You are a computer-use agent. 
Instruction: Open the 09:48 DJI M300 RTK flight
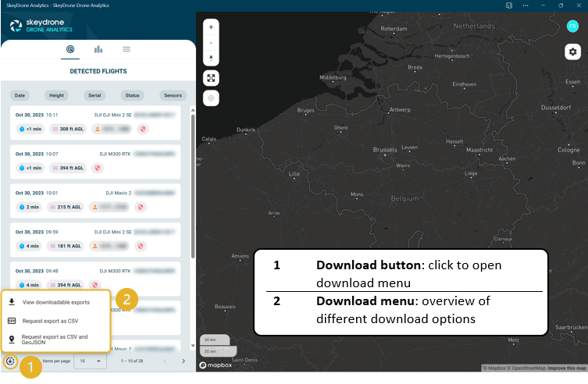(95, 277)
